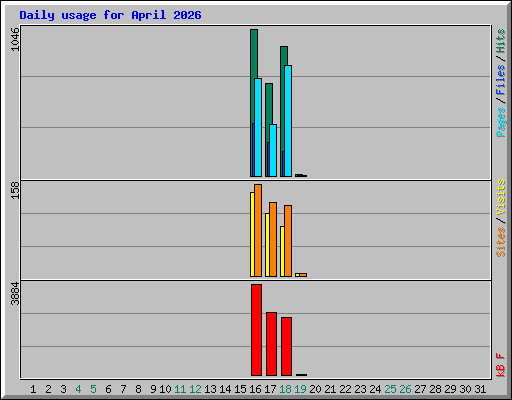
Task: Click green day label "5" on the x-axis
Action: [x=93, y=389]
